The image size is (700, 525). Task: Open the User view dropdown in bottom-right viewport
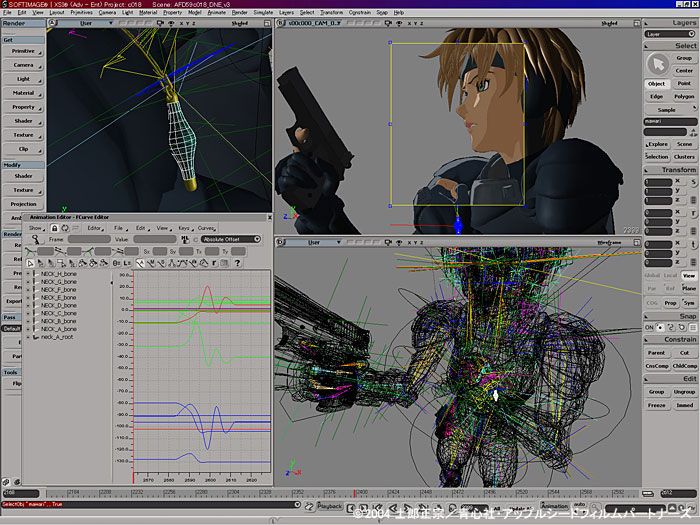pos(314,242)
